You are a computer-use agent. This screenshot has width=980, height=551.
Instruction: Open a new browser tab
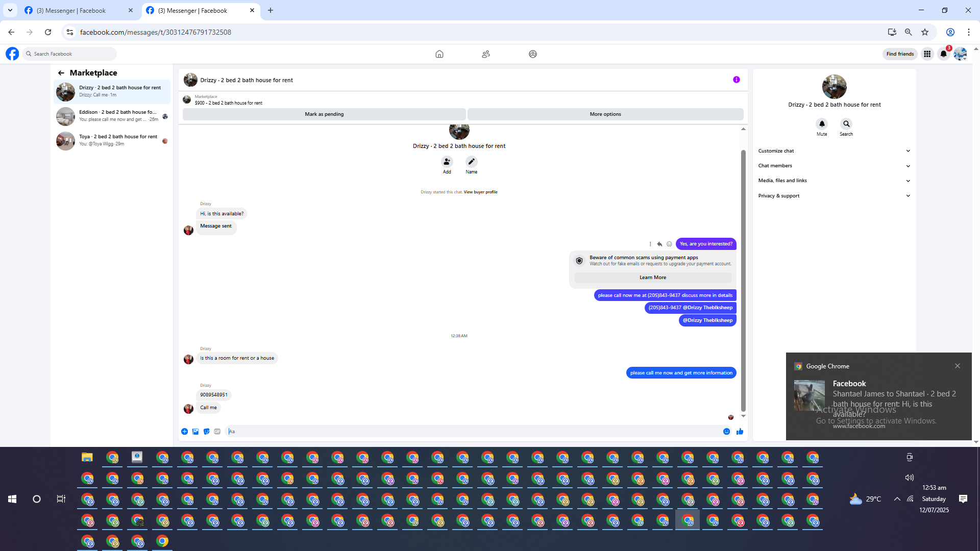(x=271, y=10)
